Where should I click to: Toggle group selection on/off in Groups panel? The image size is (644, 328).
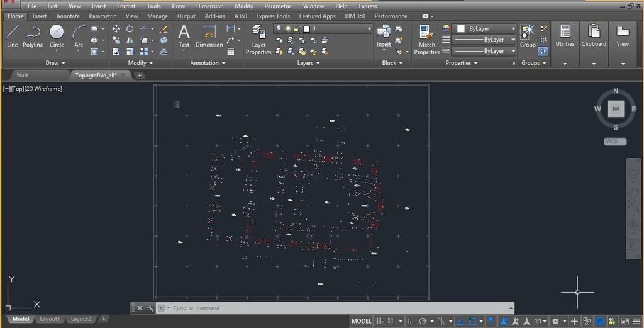tap(543, 52)
